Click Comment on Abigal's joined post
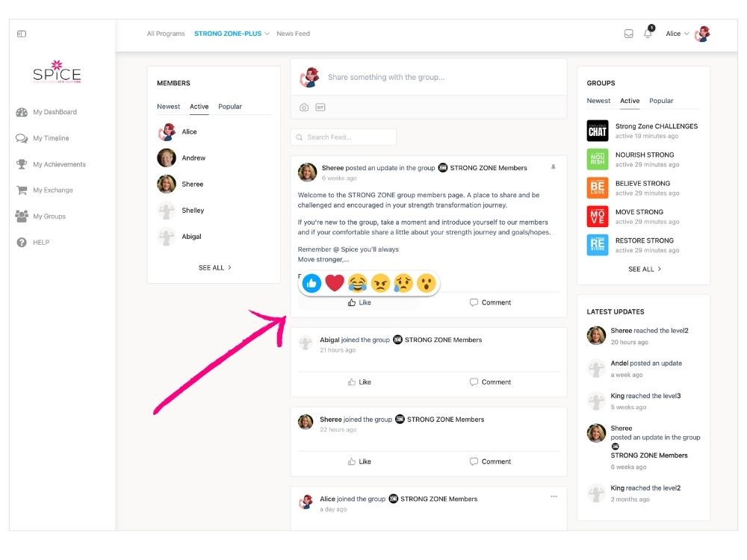Viewport: 747px width, 560px height. point(491,382)
